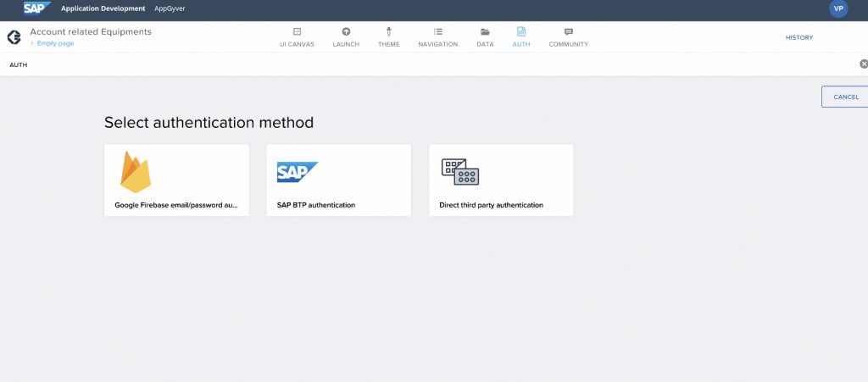Open the UI Canvas tab

(297, 37)
